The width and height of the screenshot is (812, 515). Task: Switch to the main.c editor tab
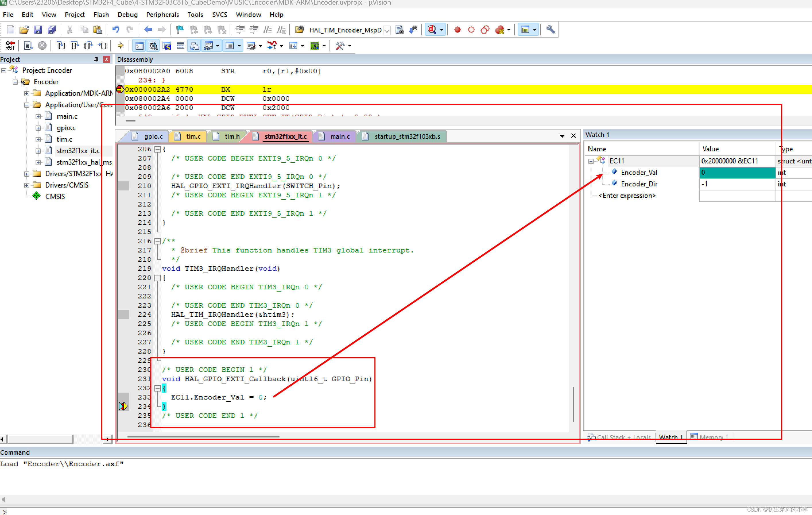click(340, 136)
